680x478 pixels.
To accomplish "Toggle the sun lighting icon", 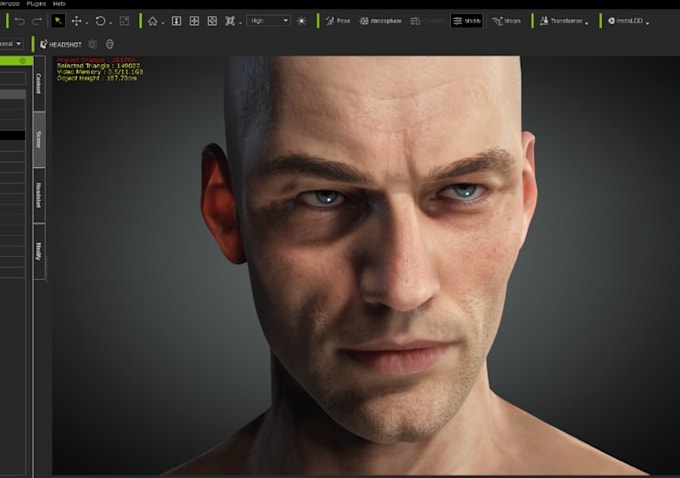I will coord(301,21).
